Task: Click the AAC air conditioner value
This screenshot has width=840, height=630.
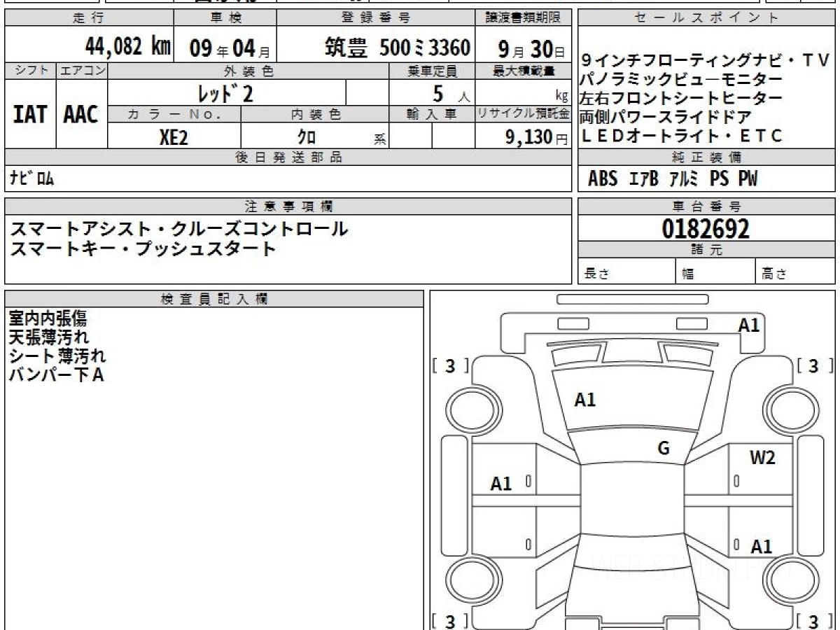Action: [81, 115]
